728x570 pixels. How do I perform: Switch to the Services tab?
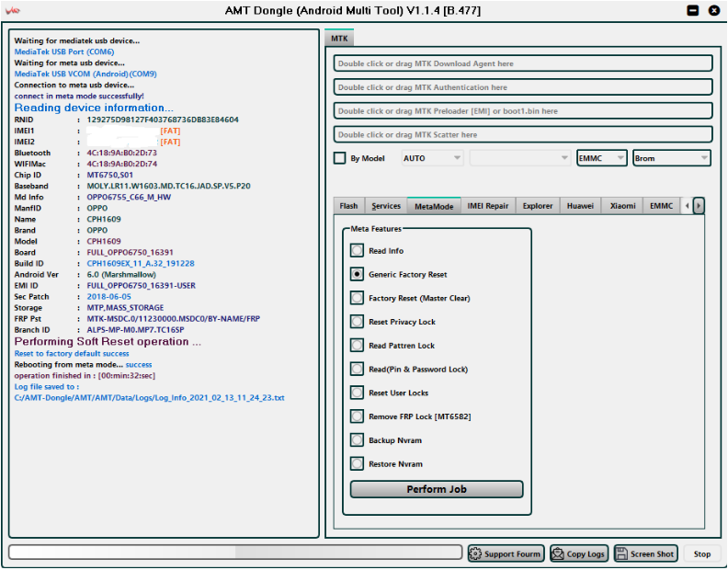[x=386, y=206]
